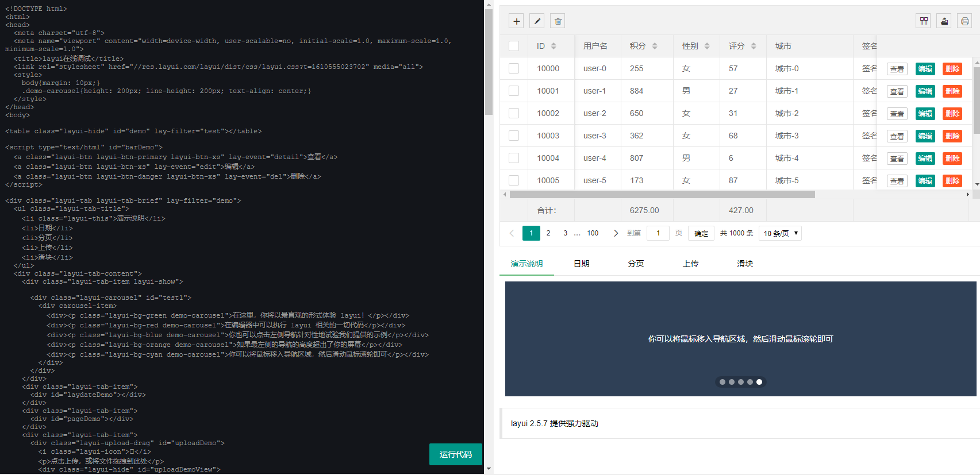Click the layui 2.5.7 提供强力驱动 text

pyautogui.click(x=555, y=423)
